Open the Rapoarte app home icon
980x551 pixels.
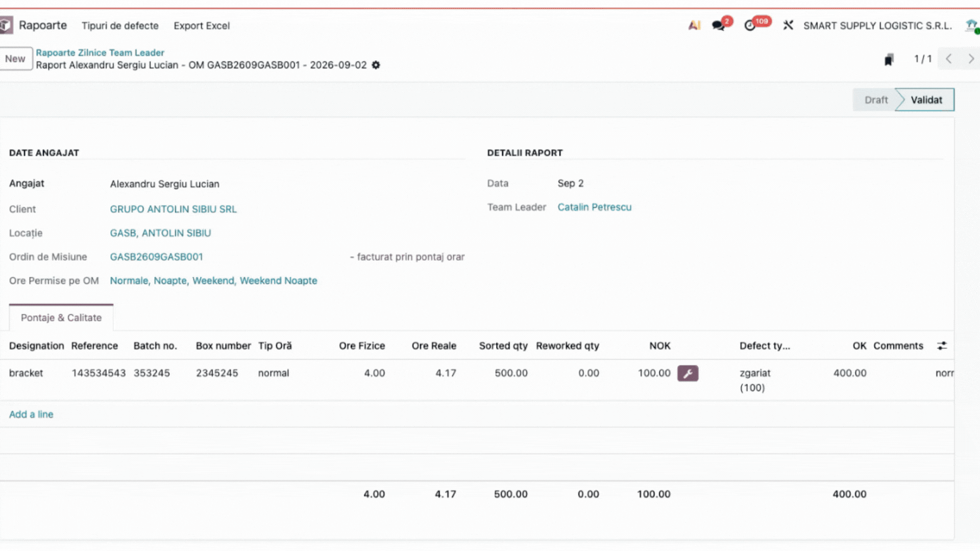coord(6,25)
